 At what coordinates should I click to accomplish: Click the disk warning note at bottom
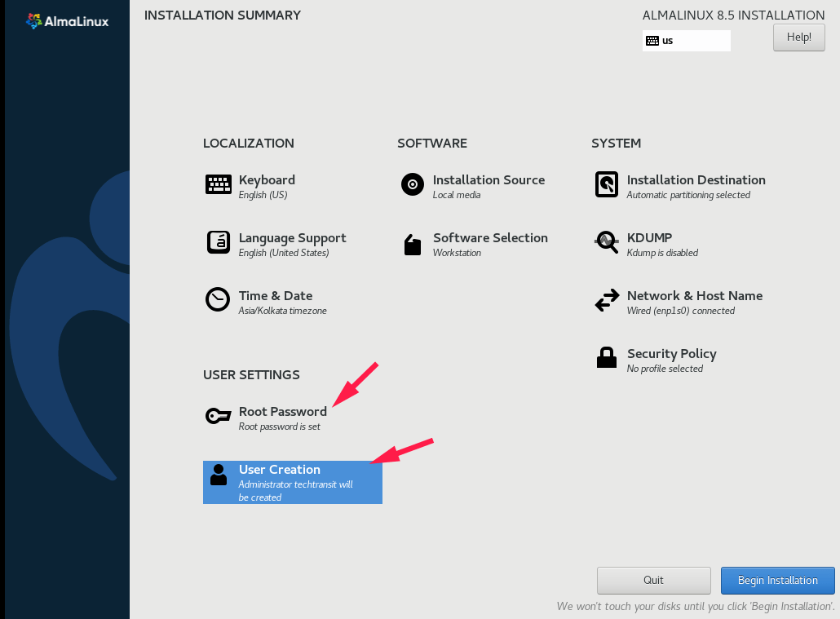click(696, 607)
